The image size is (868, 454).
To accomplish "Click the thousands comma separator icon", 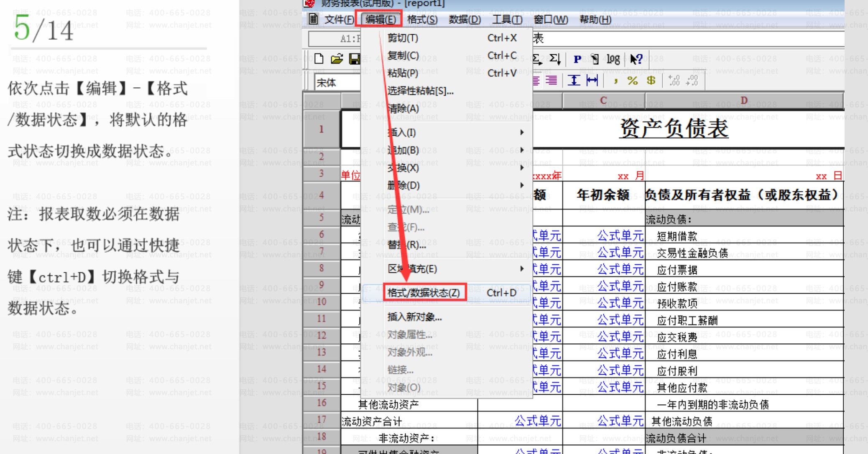I will (615, 81).
